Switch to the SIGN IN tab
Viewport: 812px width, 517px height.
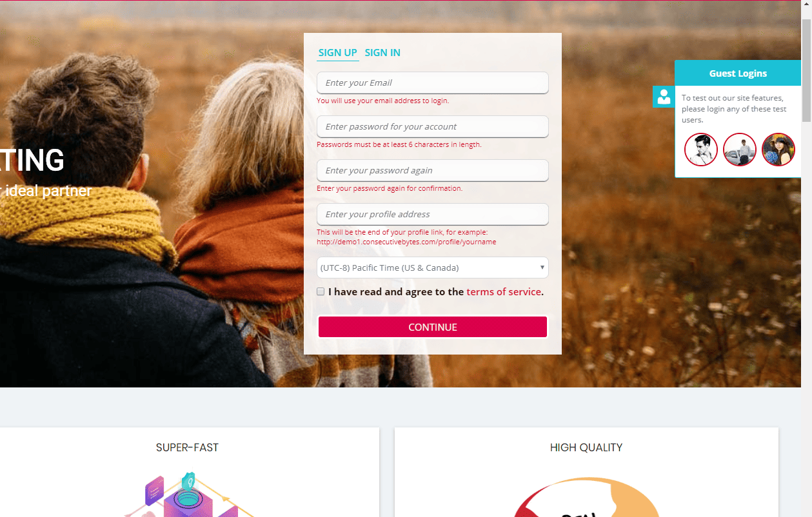[x=382, y=53]
